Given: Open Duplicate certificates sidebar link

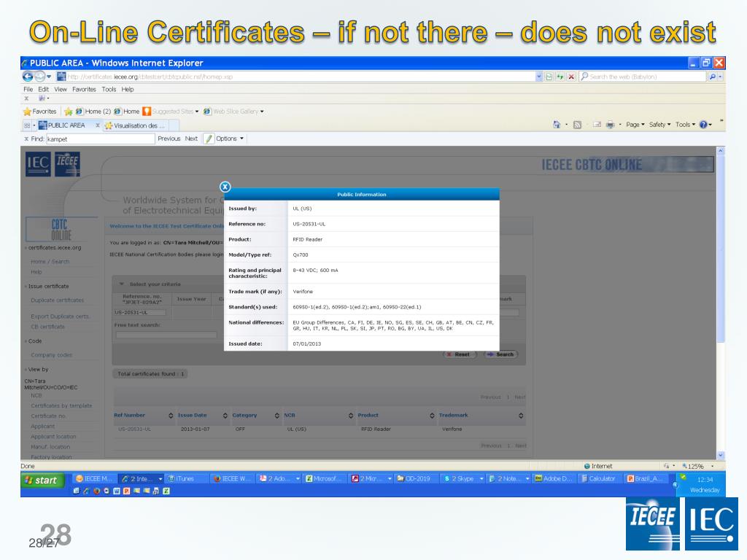Looking at the screenshot, I should (57, 300).
